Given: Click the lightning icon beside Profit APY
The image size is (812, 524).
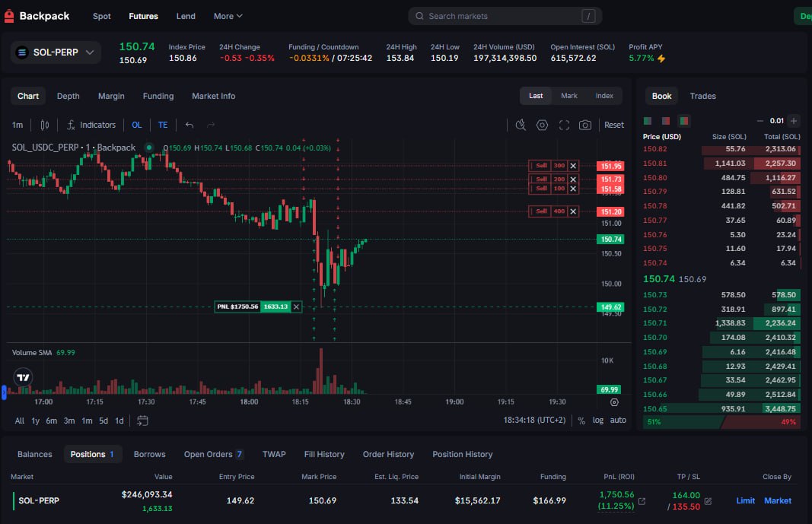Looking at the screenshot, I should click(661, 59).
